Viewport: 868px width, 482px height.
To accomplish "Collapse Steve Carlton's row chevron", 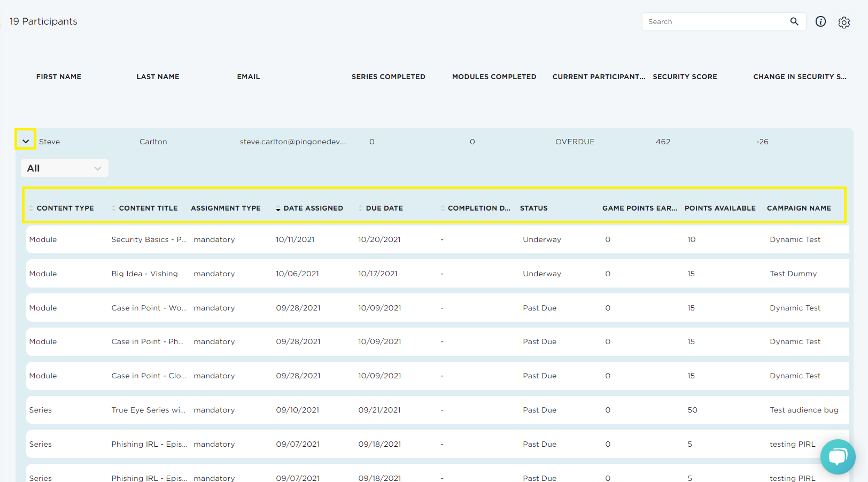I will click(26, 142).
